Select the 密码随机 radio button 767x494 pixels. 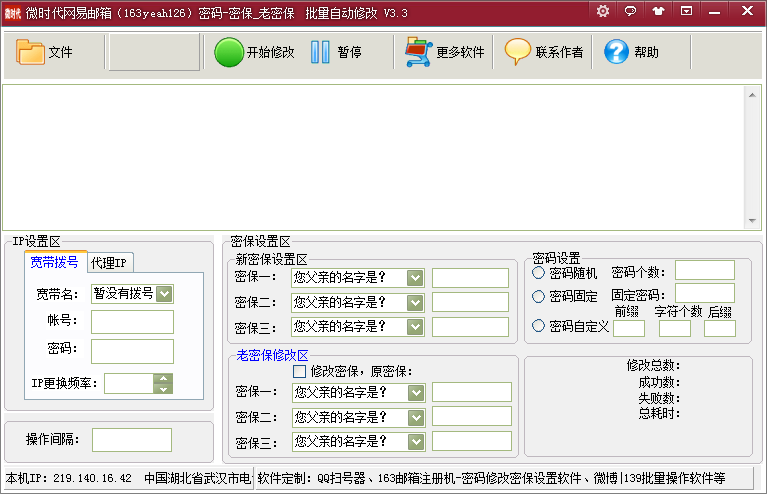click(539, 272)
